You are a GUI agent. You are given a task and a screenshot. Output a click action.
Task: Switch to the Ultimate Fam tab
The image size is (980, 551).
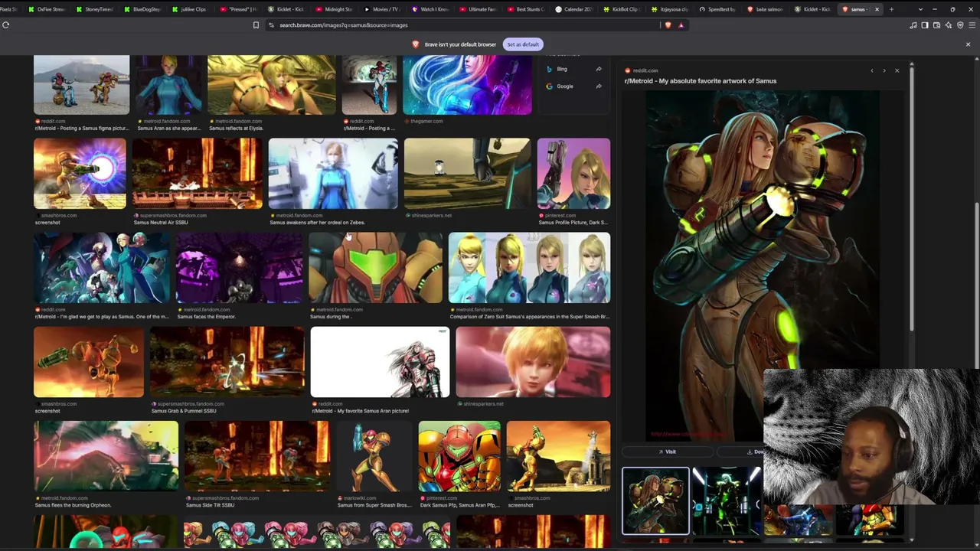(479, 9)
